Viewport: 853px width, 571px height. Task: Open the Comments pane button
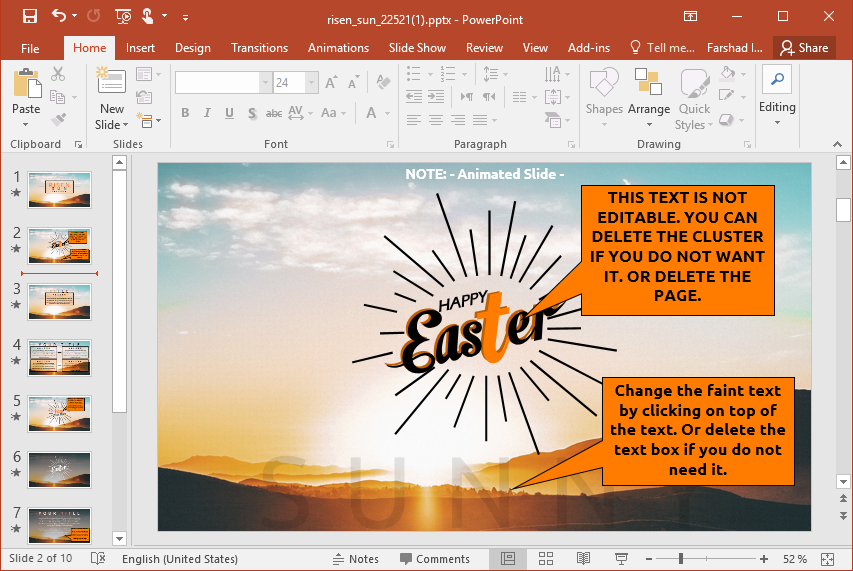pyautogui.click(x=434, y=559)
